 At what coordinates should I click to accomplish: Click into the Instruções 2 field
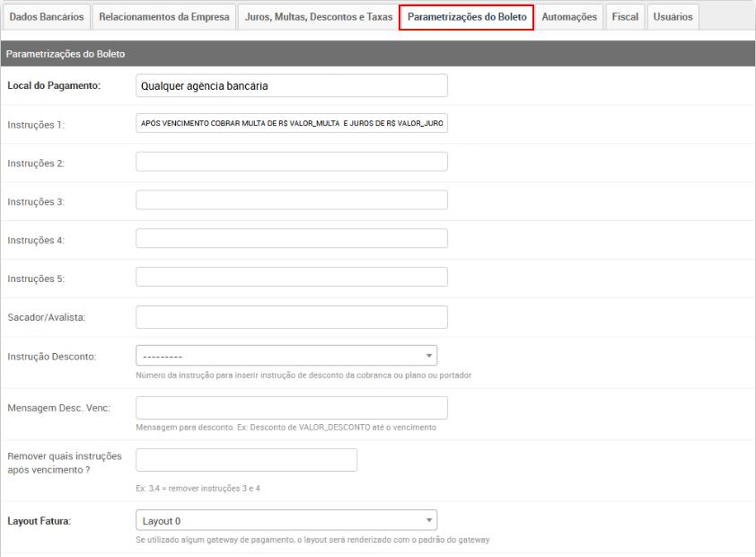pos(292,163)
